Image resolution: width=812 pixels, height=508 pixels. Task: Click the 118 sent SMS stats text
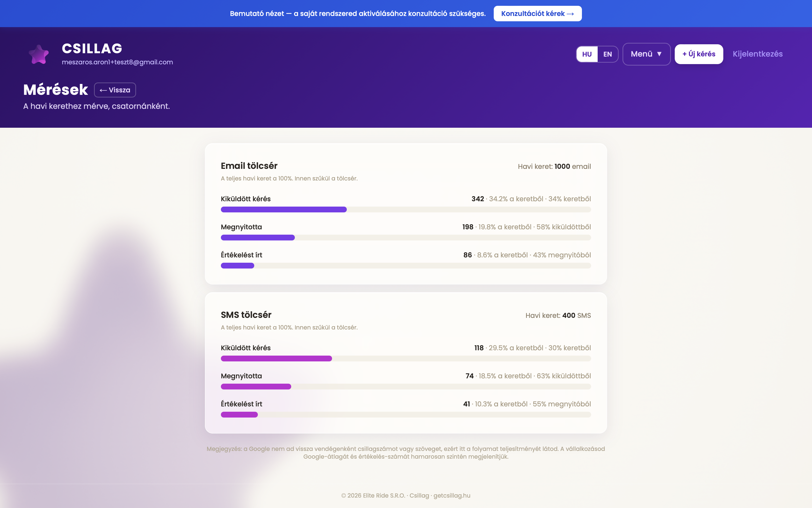(x=532, y=348)
